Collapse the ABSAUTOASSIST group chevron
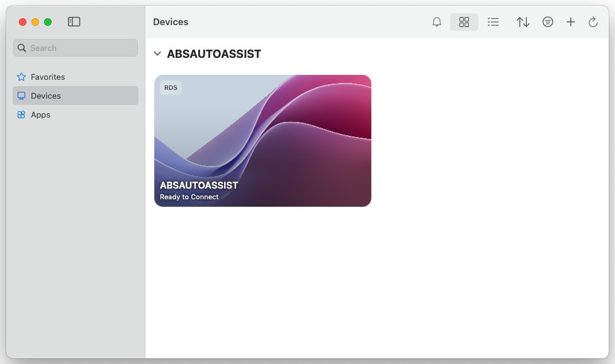This screenshot has width=615, height=364. tap(157, 54)
